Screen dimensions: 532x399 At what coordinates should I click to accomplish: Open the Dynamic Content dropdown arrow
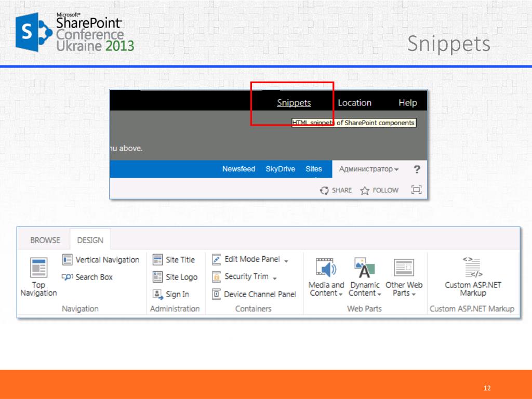pyautogui.click(x=379, y=295)
